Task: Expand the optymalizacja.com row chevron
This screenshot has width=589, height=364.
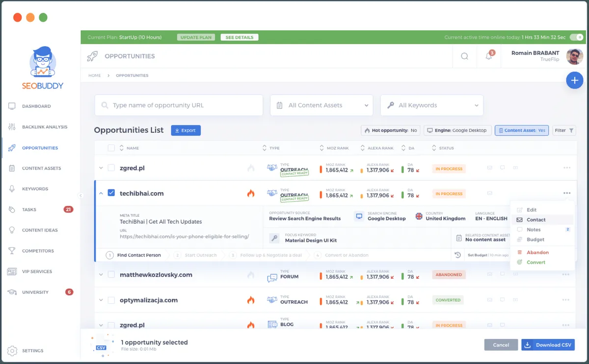Action: pos(101,300)
